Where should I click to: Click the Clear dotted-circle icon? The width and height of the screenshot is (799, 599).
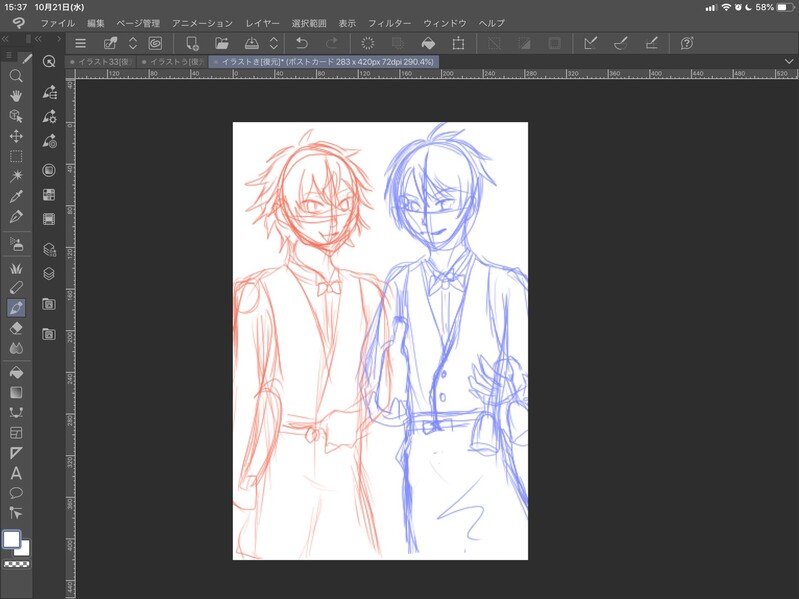coord(367,43)
